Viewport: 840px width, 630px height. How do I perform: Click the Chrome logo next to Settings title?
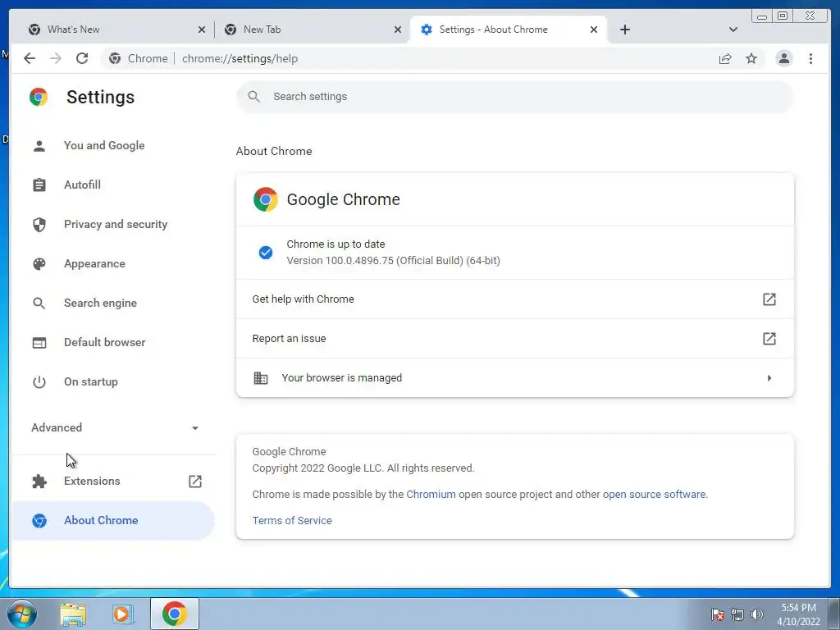click(39, 97)
